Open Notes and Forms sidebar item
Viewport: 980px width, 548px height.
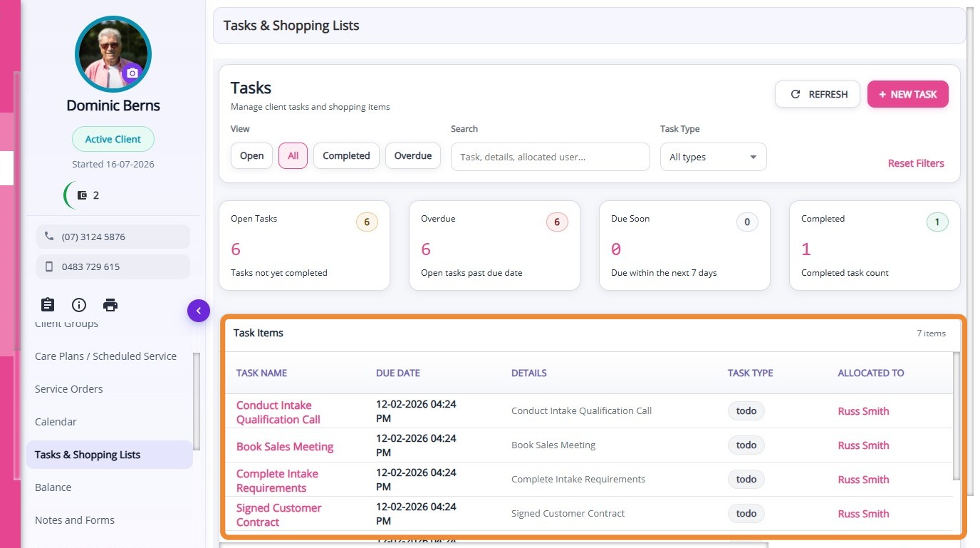coord(75,520)
